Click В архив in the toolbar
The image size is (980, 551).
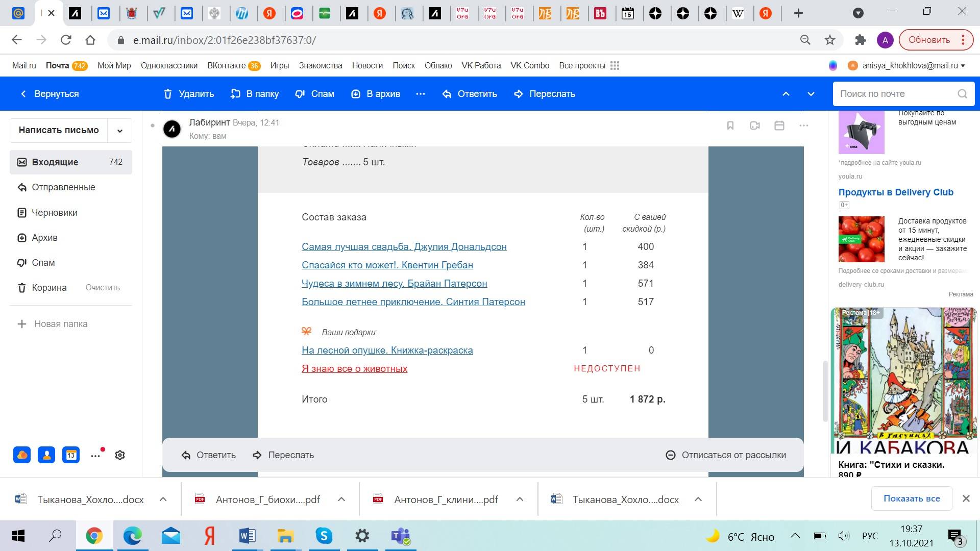point(376,94)
